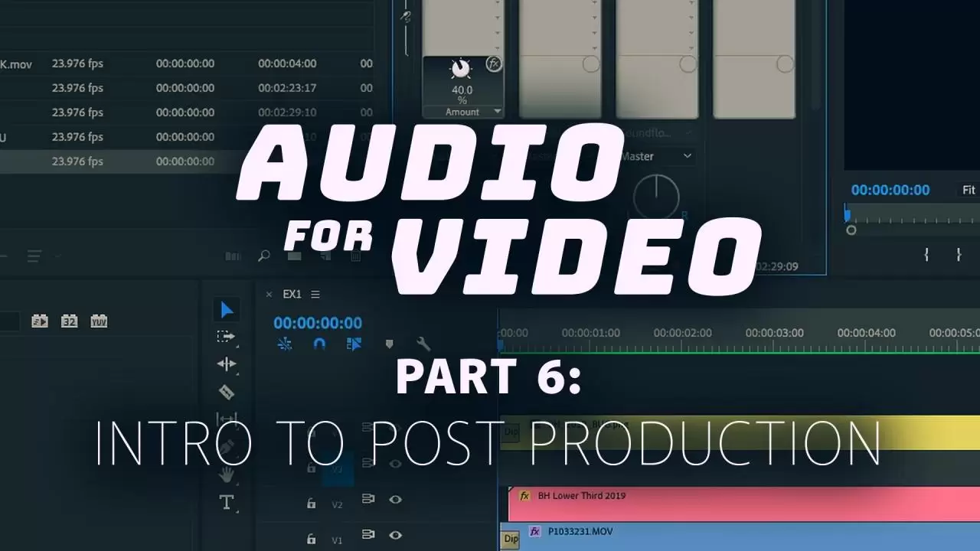
Task: Toggle Snap magnet in timeline
Action: (x=320, y=344)
